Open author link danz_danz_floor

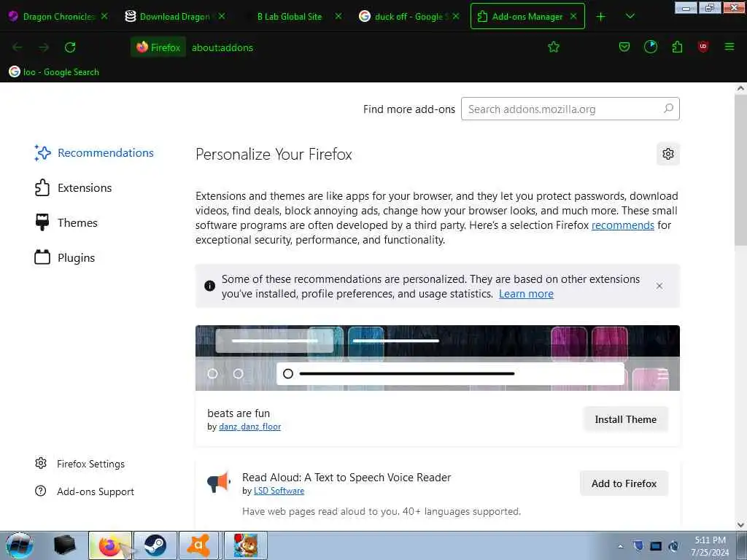(249, 427)
